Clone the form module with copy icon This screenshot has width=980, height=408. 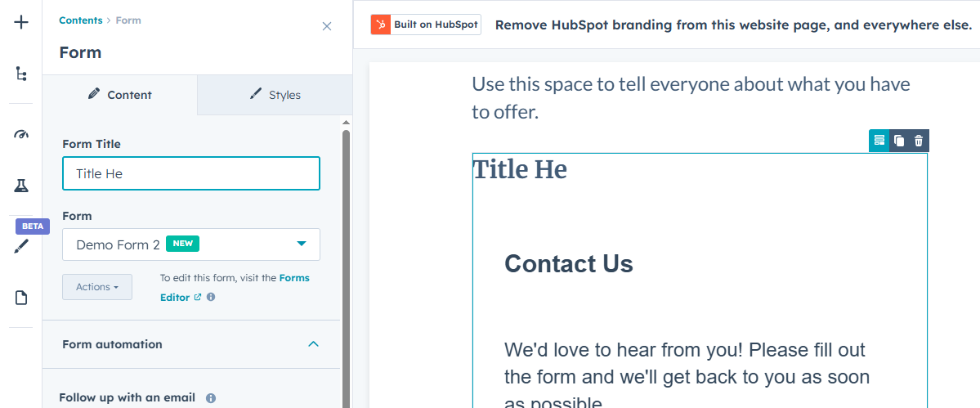pos(899,141)
